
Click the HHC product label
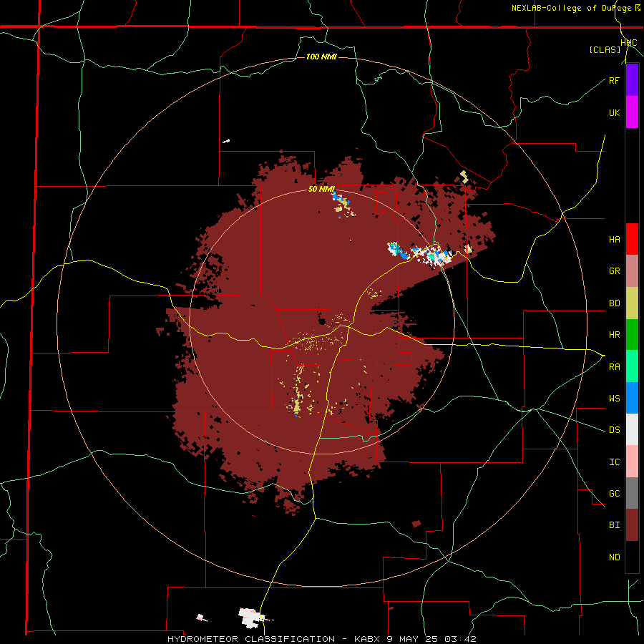click(x=629, y=43)
